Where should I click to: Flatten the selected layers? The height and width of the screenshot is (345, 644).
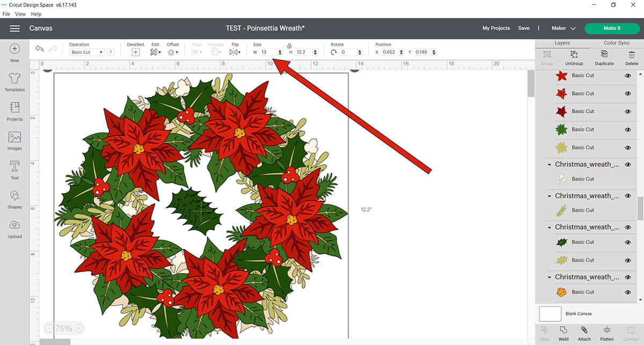(x=607, y=333)
